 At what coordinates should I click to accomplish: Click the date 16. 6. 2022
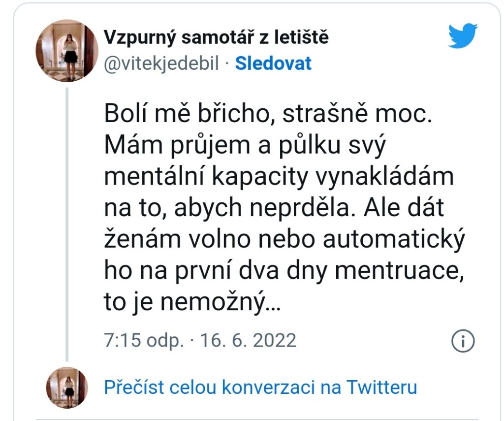click(x=248, y=340)
